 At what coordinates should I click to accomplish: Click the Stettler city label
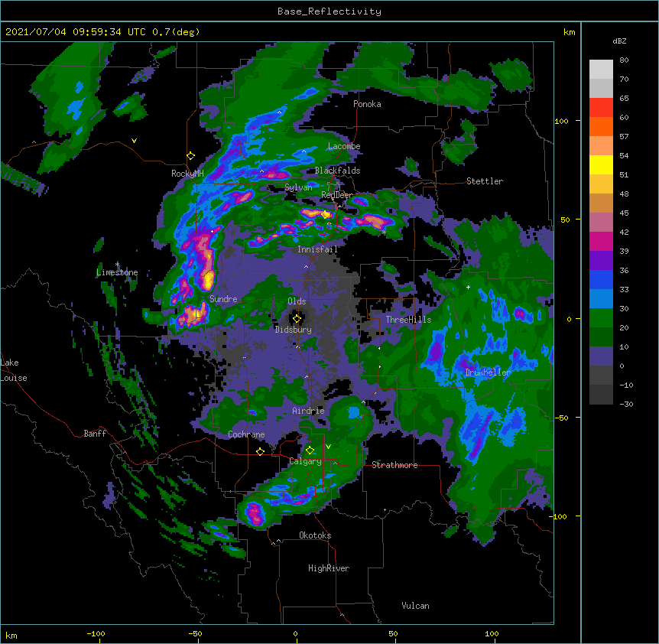coord(485,181)
